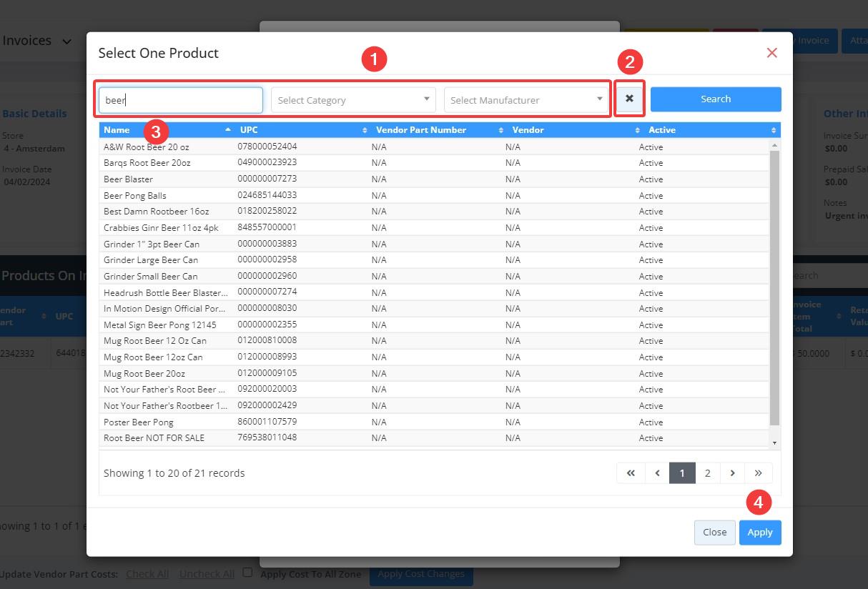The width and height of the screenshot is (868, 589).
Task: Click Uncheck All link in background page
Action: coord(207,574)
